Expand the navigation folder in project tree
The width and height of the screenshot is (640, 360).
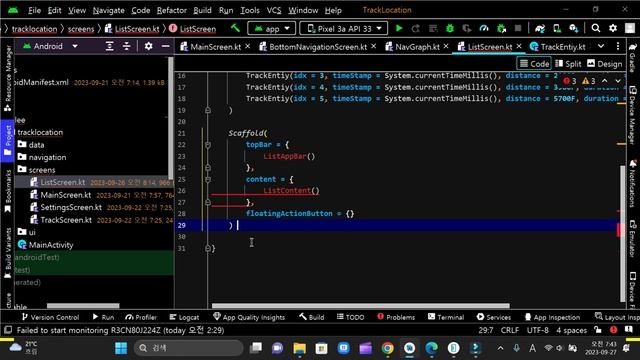point(42,157)
